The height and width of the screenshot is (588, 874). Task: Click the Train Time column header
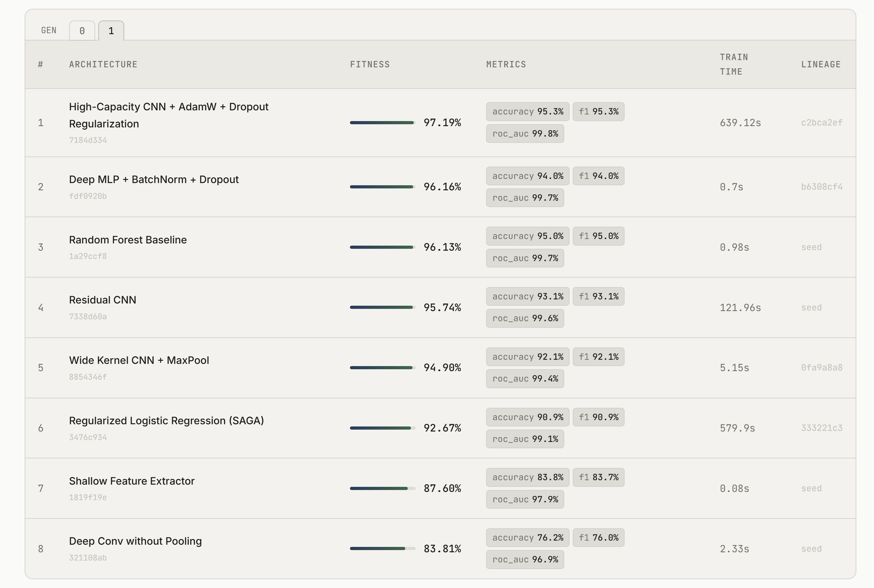click(733, 64)
